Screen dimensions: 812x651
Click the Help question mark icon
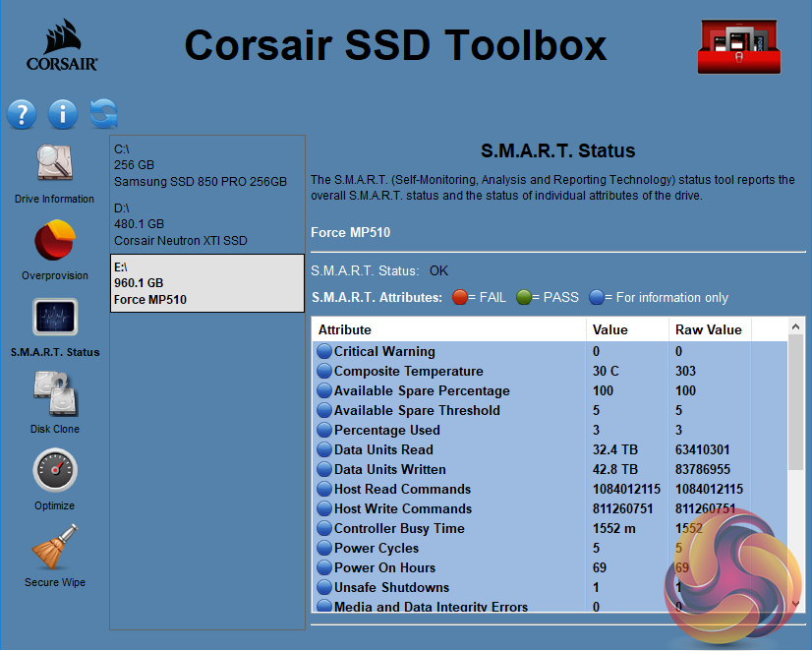(x=22, y=114)
